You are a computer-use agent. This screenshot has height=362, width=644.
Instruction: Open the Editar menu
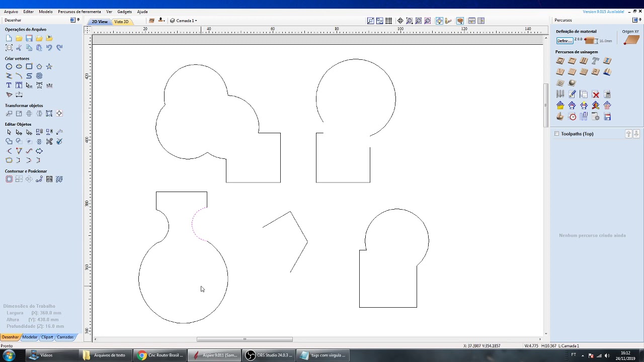click(x=29, y=12)
